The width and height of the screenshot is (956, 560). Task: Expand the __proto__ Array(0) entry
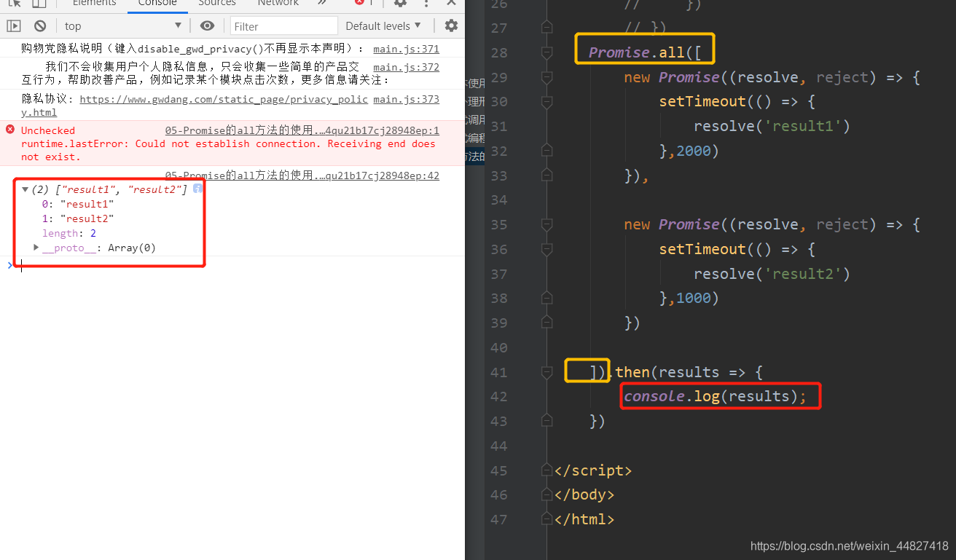(x=36, y=248)
